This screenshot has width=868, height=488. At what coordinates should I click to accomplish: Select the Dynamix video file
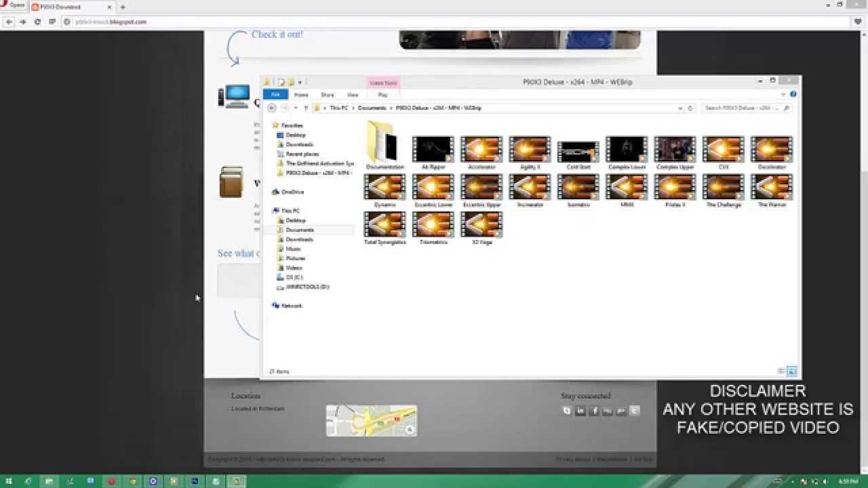384,190
